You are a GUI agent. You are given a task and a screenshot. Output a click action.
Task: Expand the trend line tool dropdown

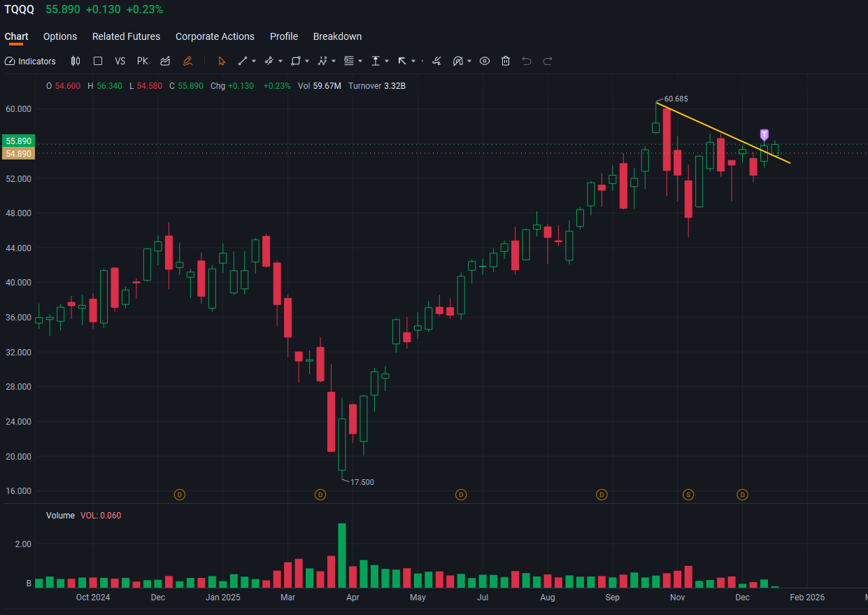click(x=254, y=62)
